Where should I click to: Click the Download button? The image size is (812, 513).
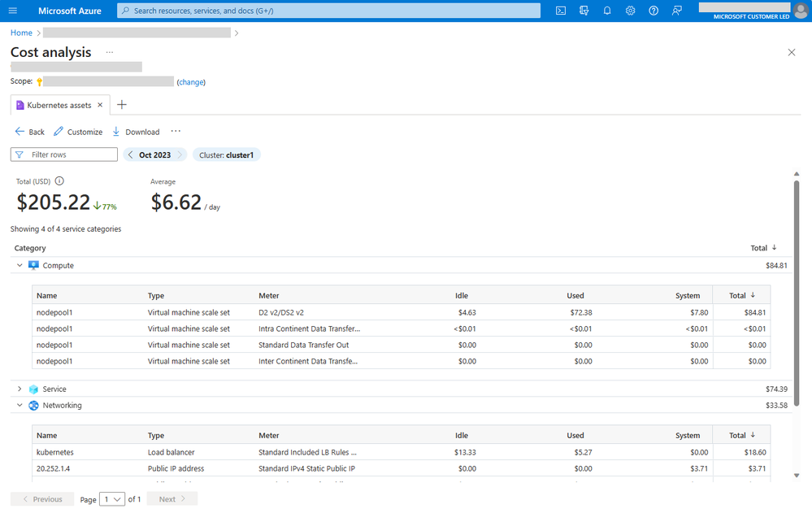click(x=137, y=132)
